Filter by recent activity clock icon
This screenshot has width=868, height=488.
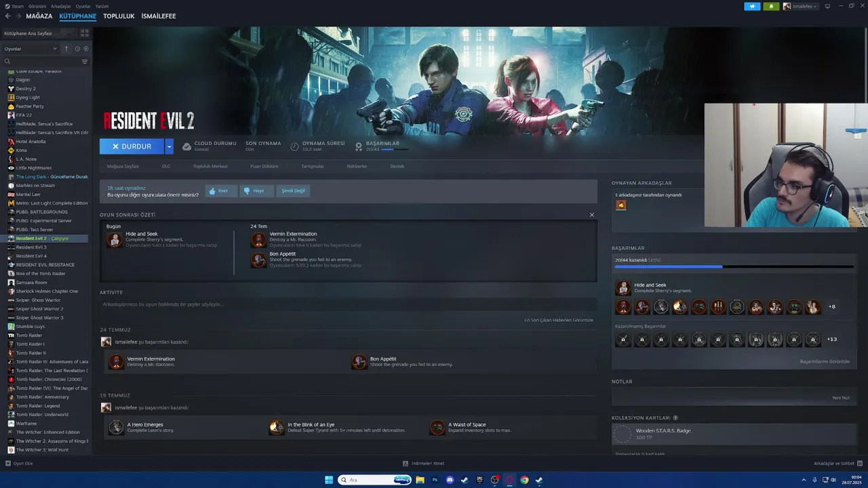tap(77, 49)
